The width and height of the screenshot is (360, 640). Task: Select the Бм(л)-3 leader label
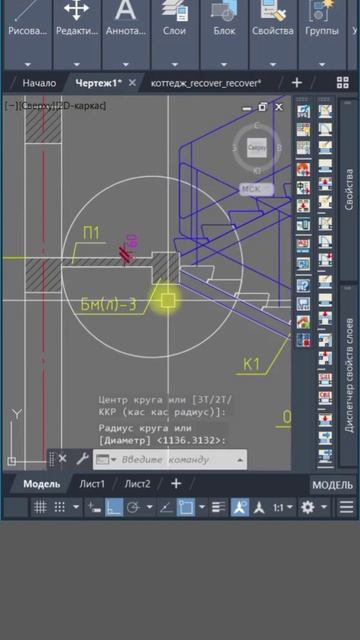point(109,305)
